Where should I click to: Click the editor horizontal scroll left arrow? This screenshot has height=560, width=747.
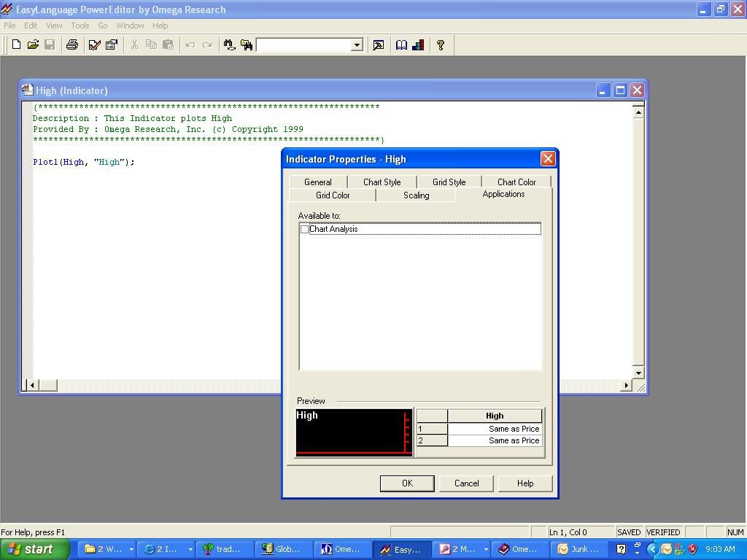(32, 385)
